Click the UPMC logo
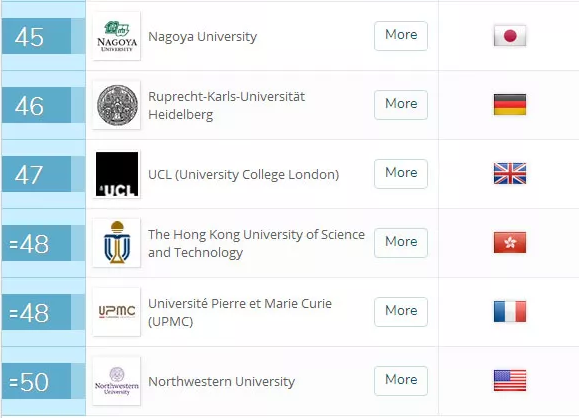579x418 pixels. 117,312
